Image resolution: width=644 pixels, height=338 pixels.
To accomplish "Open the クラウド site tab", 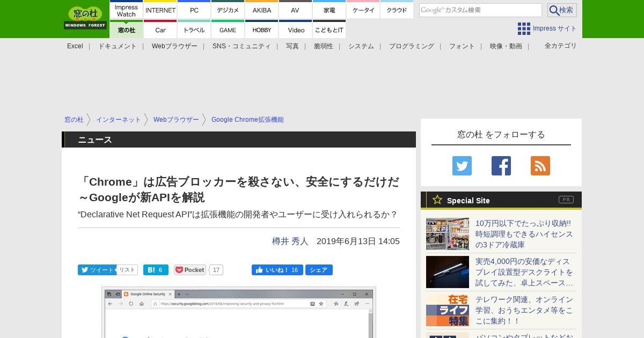I will click(397, 10).
